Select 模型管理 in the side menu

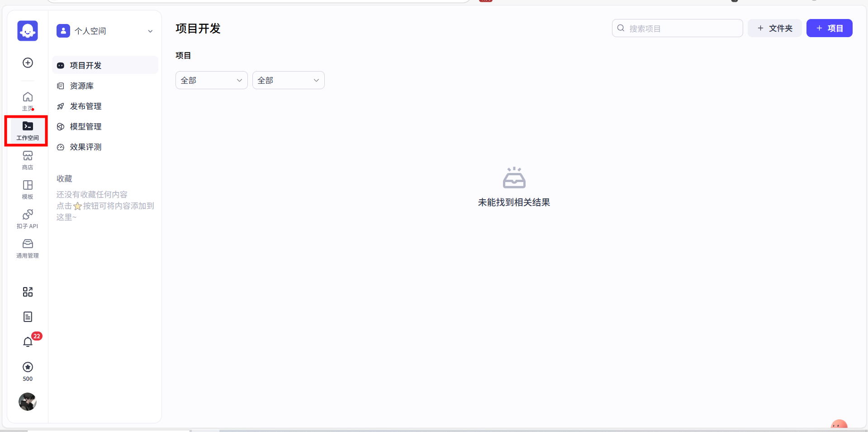click(x=85, y=127)
